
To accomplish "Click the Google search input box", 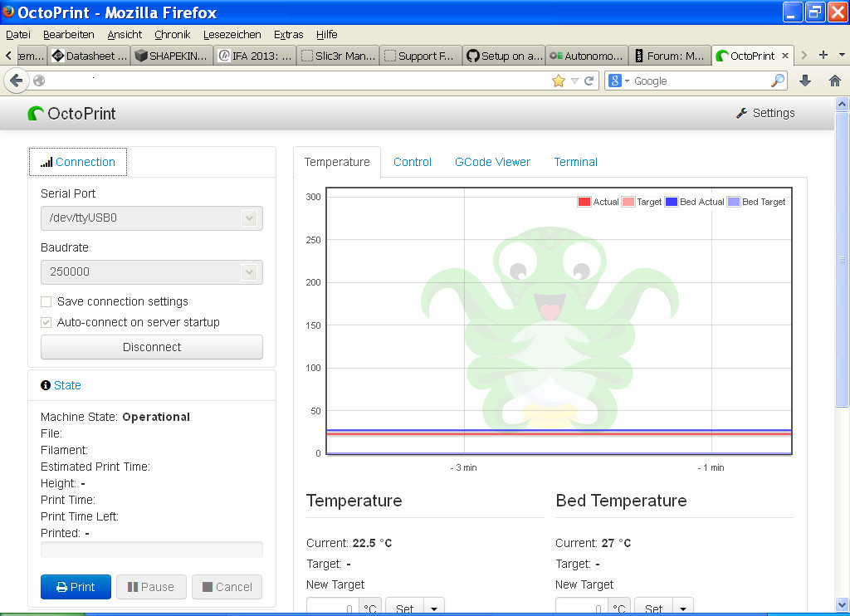I will (701, 81).
